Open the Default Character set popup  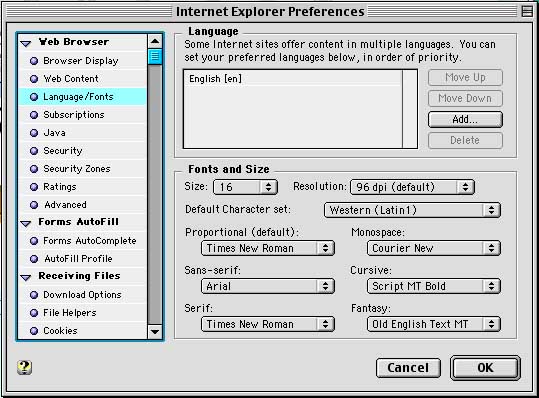coord(412,210)
